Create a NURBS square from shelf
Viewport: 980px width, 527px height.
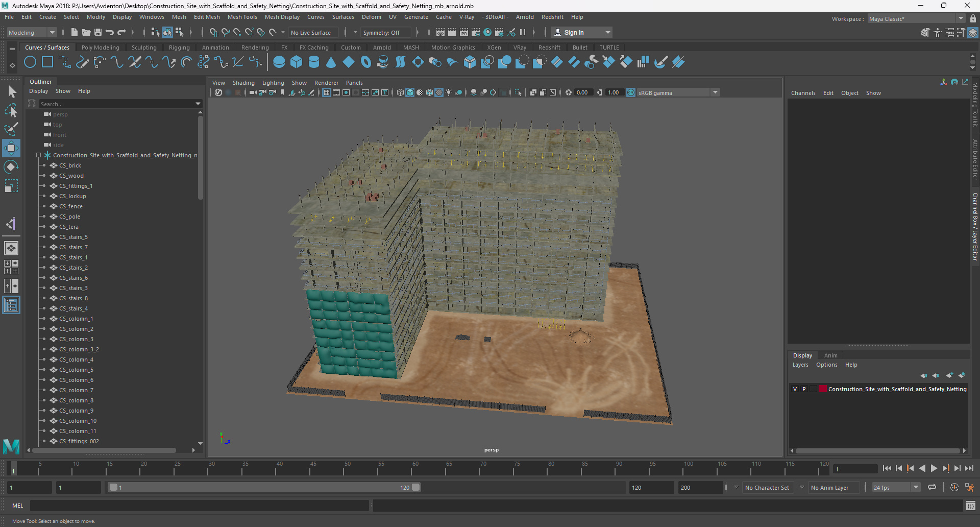[x=47, y=62]
